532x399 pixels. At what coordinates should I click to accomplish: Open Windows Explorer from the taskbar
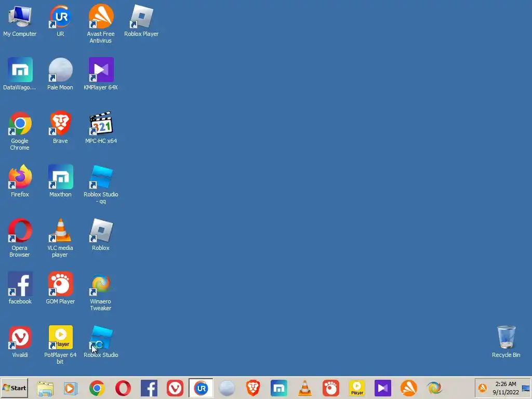45,388
